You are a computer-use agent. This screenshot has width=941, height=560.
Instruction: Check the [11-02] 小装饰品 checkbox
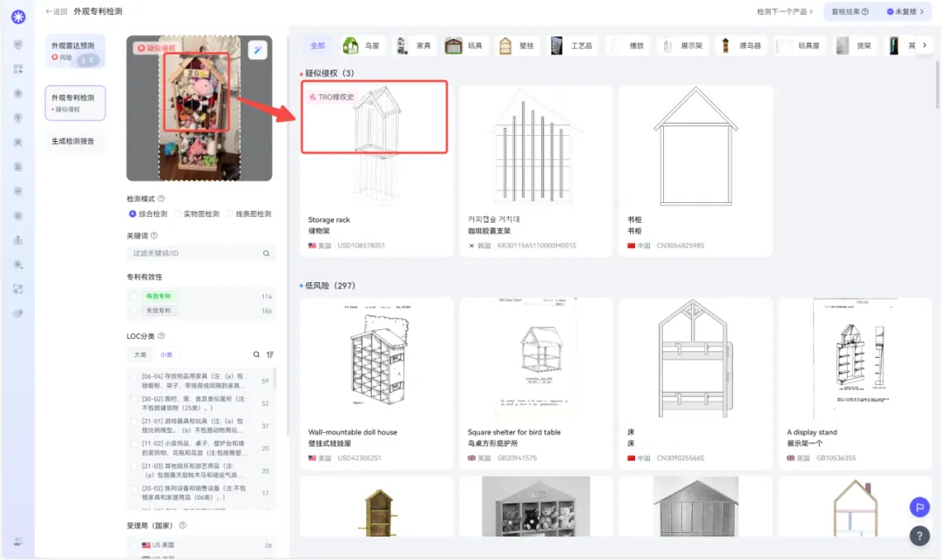pyautogui.click(x=134, y=443)
